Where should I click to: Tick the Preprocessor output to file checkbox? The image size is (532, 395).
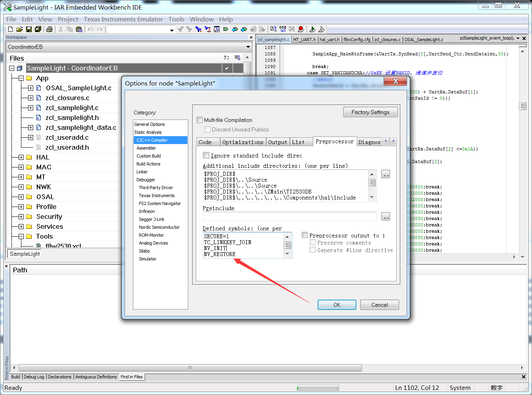pyautogui.click(x=305, y=235)
